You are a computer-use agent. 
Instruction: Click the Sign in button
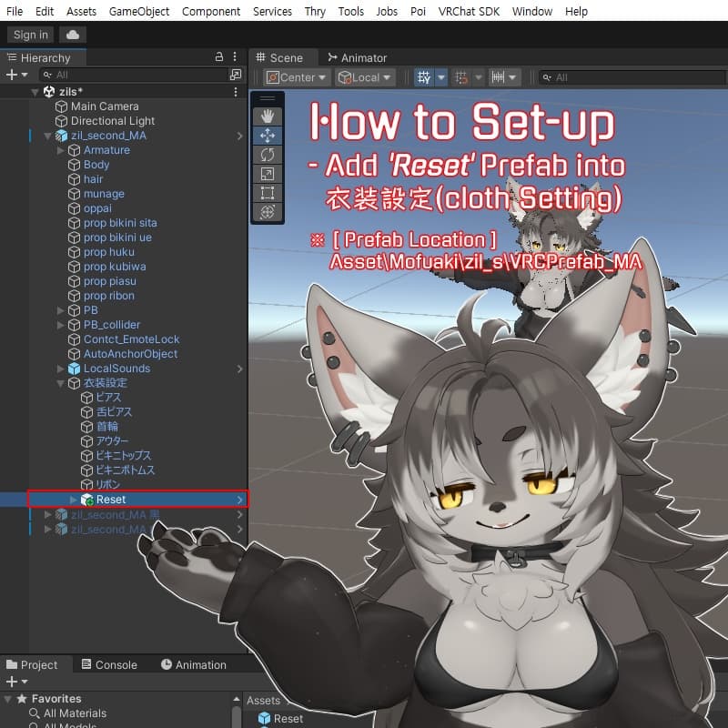click(30, 35)
